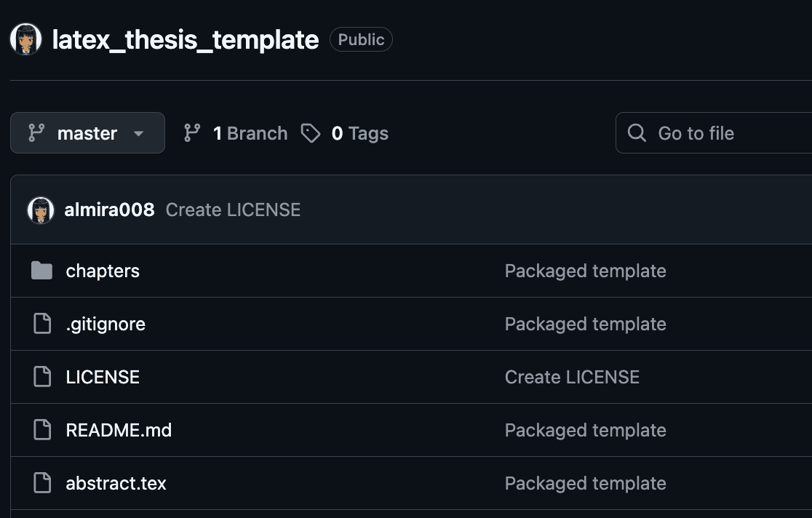Open Packaged template commit for chapters row

tap(586, 271)
